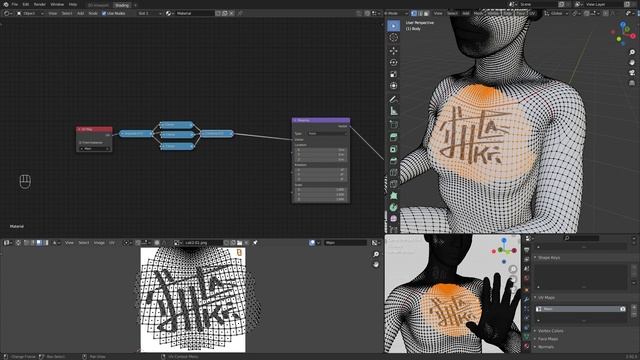640x360 pixels.
Task: Select the Loop Cut tool
Action: 393,173
